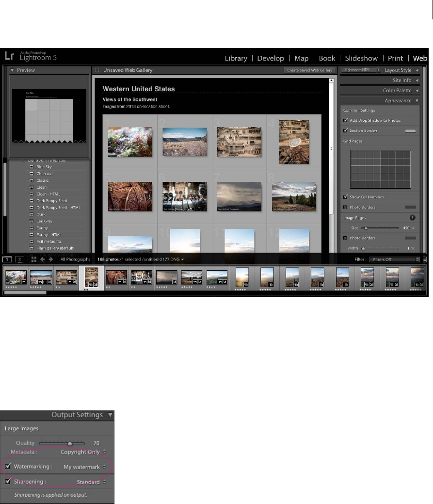Click the Section Borders color swatch
This screenshot has width=433, height=504.
(410, 130)
